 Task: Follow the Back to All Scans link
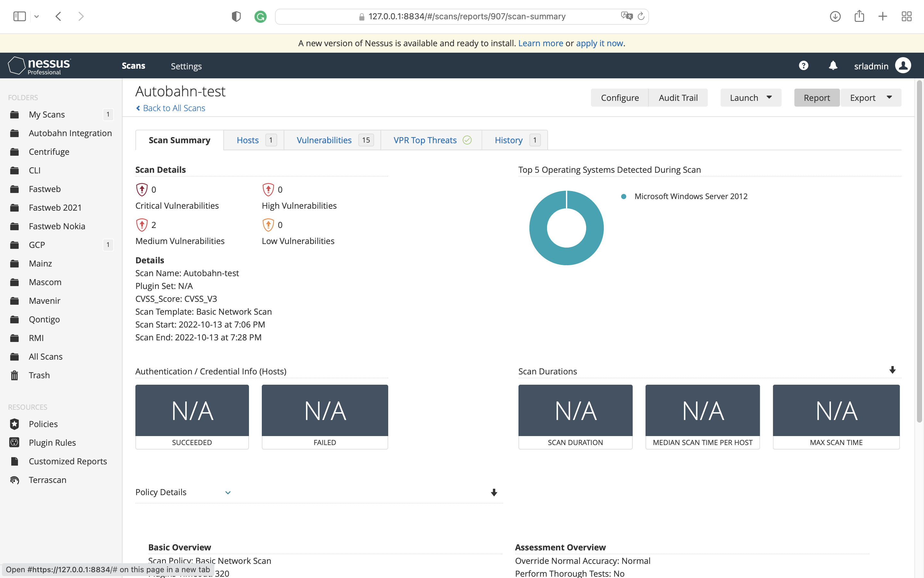(x=171, y=108)
